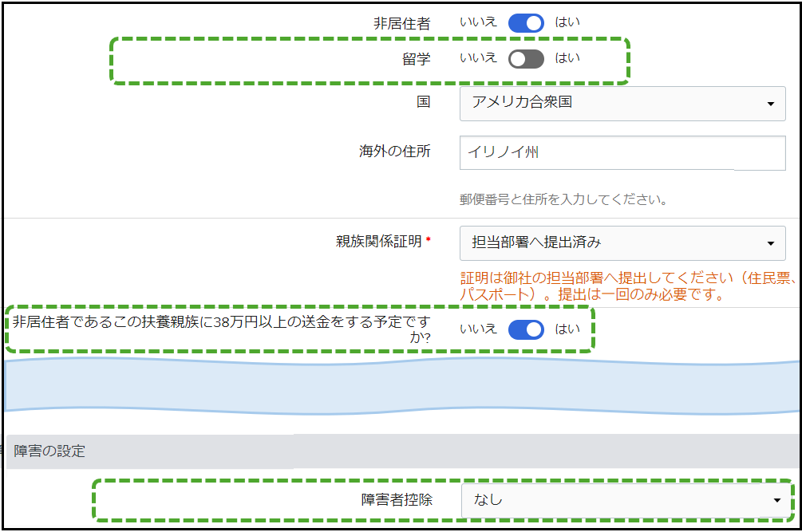Open the 障害者控除 dropdown showing なし
Image resolution: width=802 pixels, height=532 pixels.
(x=626, y=501)
